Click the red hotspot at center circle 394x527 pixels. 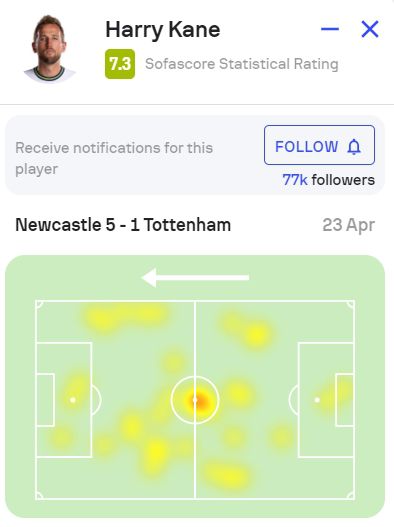[199, 400]
